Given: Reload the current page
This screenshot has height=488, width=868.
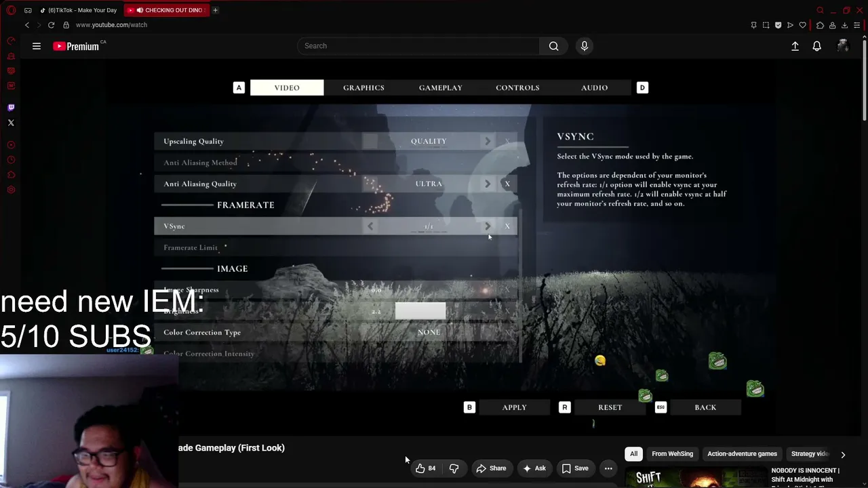Looking at the screenshot, I should pyautogui.click(x=51, y=25).
